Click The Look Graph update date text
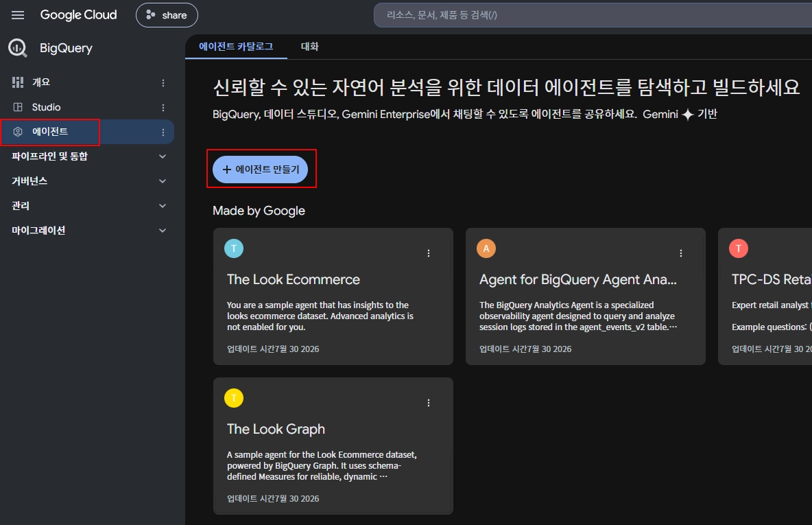Image resolution: width=812 pixels, height=525 pixels. click(273, 498)
